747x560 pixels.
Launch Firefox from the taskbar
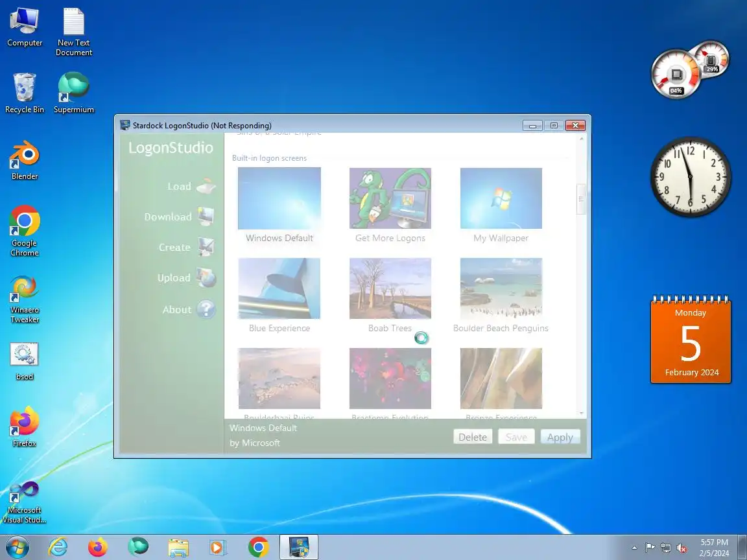(x=98, y=548)
